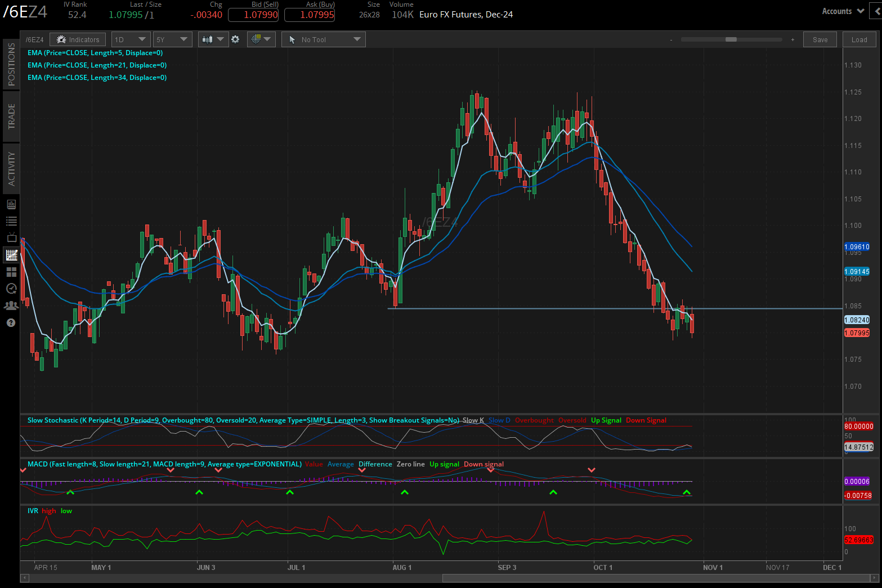Open the No Tool drawing tool dropdown
The height and width of the screenshot is (588, 882).
point(323,39)
